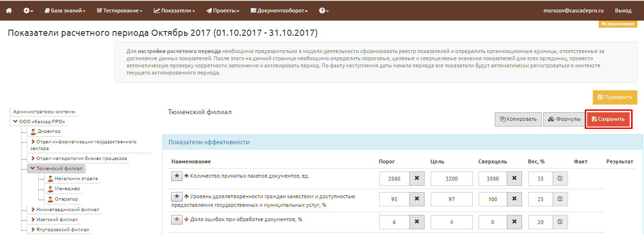Click the Директор user icon

(33, 131)
